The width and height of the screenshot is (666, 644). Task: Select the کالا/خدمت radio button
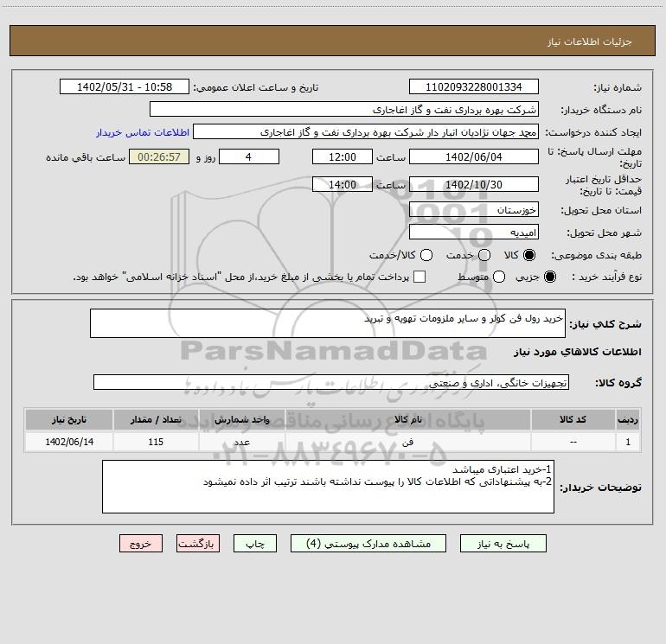click(x=426, y=255)
